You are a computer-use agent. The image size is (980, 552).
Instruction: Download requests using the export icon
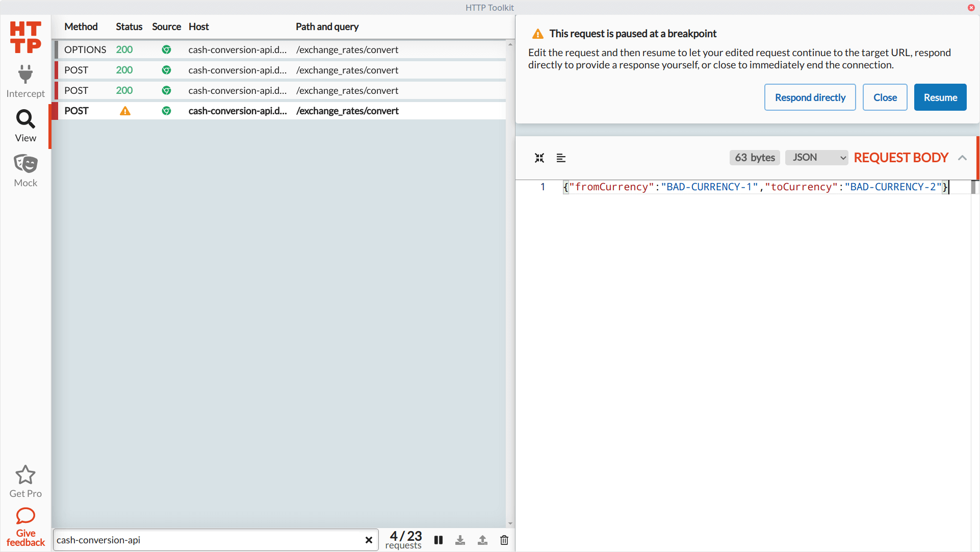click(460, 540)
